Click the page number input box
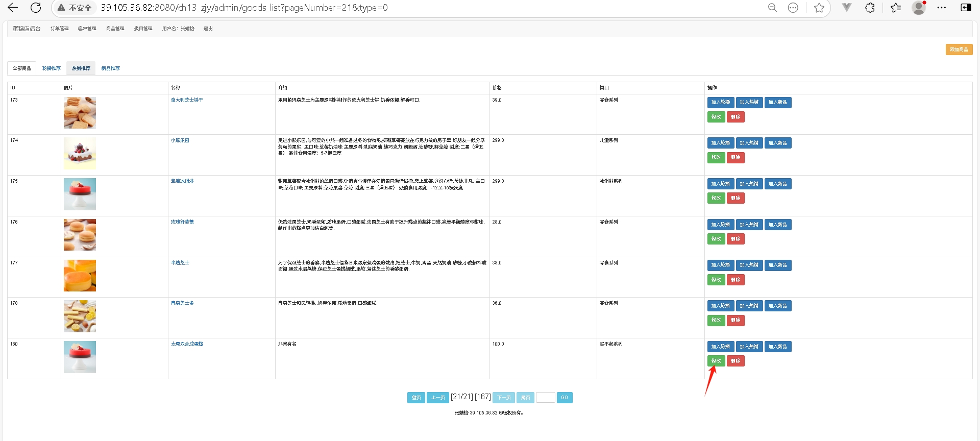 545,398
